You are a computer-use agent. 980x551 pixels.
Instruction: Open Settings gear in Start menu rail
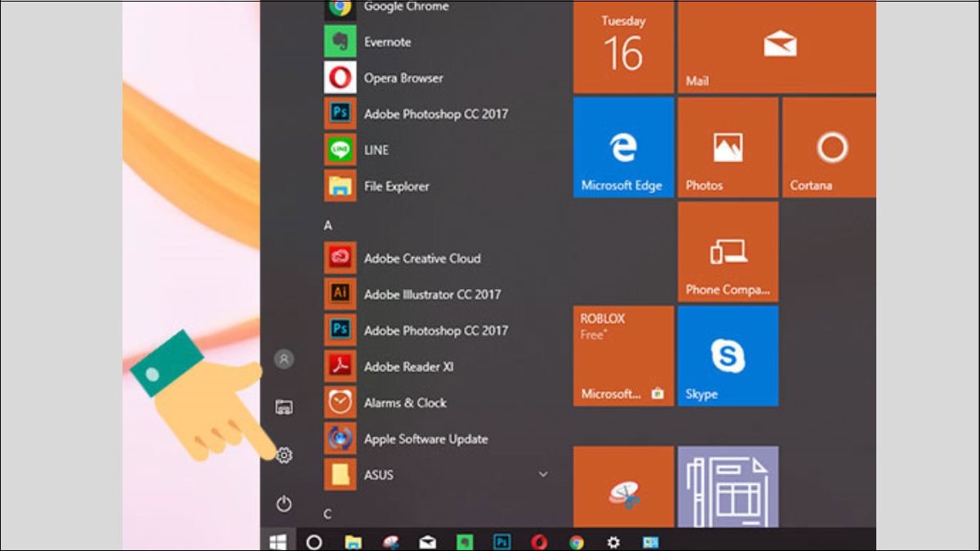[x=284, y=455]
